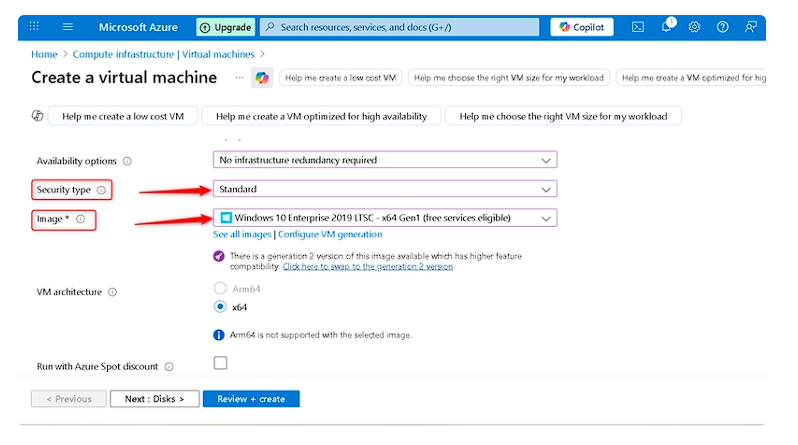Viewport: 798px width, 445px height.
Task: Click Review + create button
Action: pyautogui.click(x=251, y=399)
